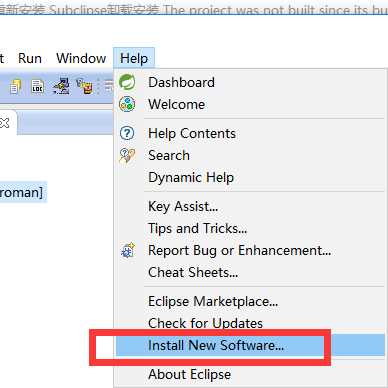Open Tips and Tricks...
Viewport: 388px width, 388px height.
pos(250,228)
